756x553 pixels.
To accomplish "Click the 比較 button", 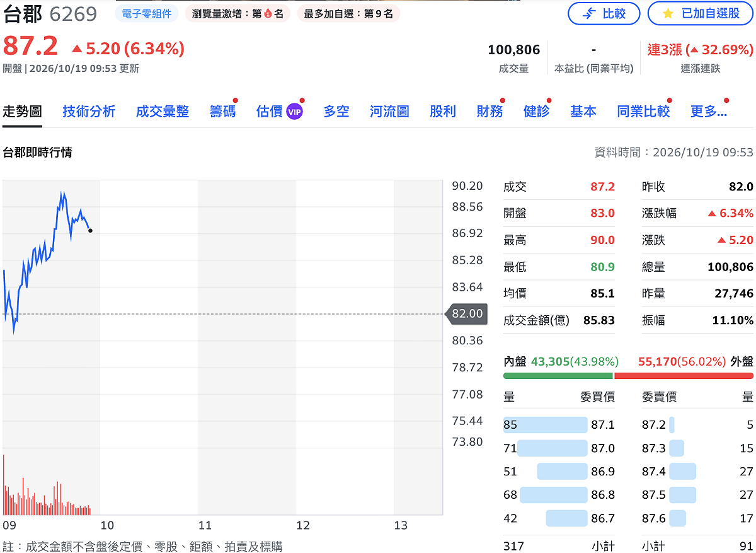I will tap(604, 13).
